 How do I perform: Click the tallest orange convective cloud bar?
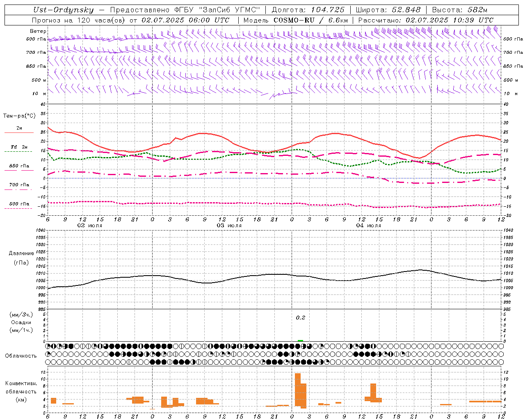pyautogui.click(x=298, y=390)
